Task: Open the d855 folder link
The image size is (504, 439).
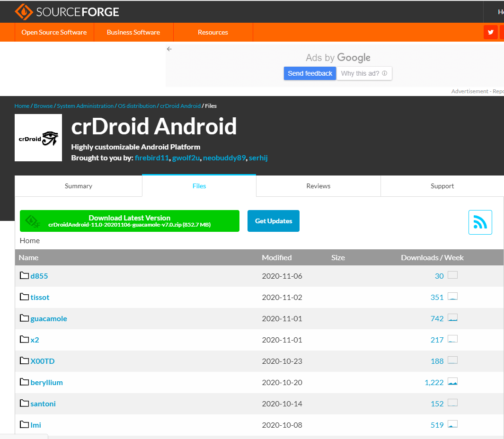Action: 39,276
